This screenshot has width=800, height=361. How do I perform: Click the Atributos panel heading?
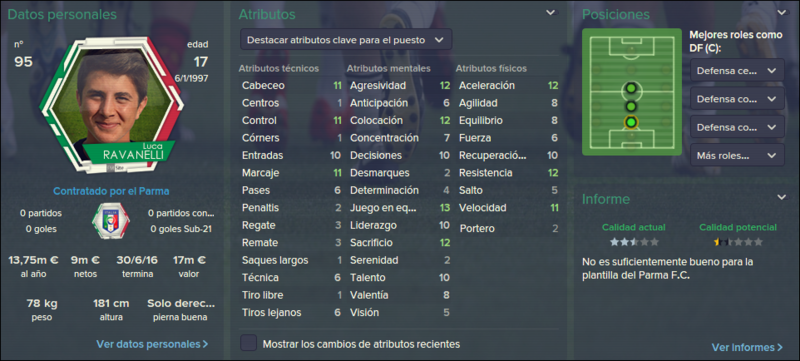click(267, 14)
